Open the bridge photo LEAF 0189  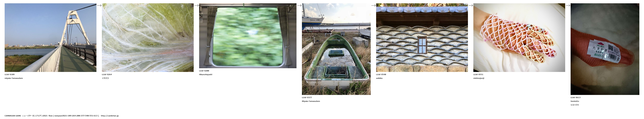coord(50,38)
